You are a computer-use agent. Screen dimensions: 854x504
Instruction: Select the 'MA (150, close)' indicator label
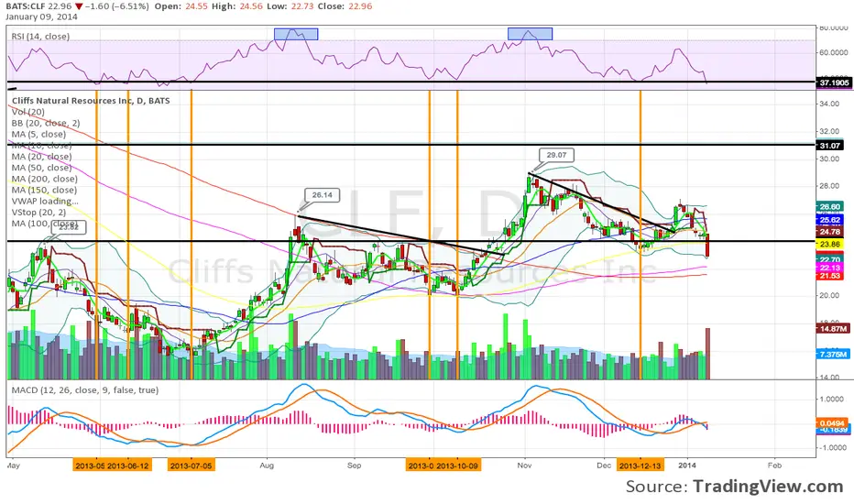click(x=44, y=191)
